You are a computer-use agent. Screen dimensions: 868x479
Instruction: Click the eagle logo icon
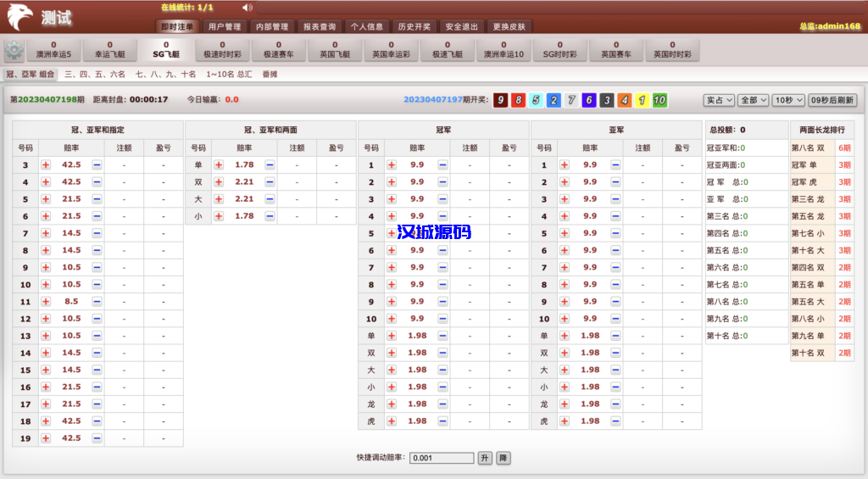[x=20, y=17]
